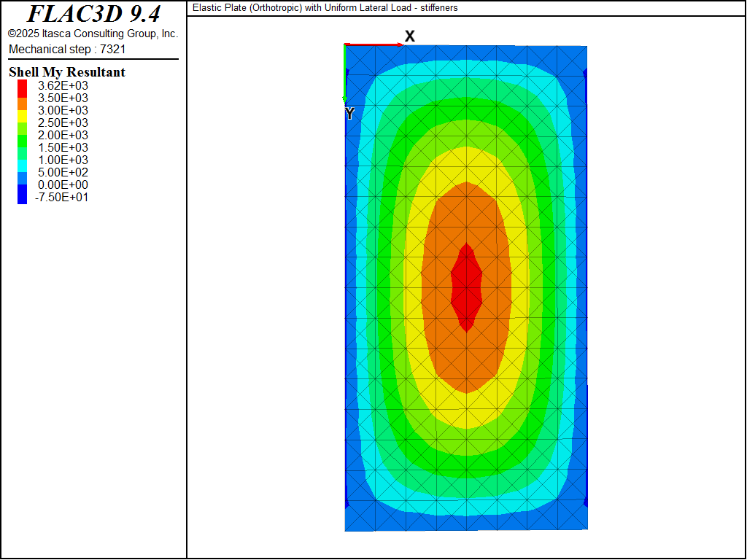The image size is (747, 560).
Task: Click the 3.00E+03 legend label
Action: (63, 110)
